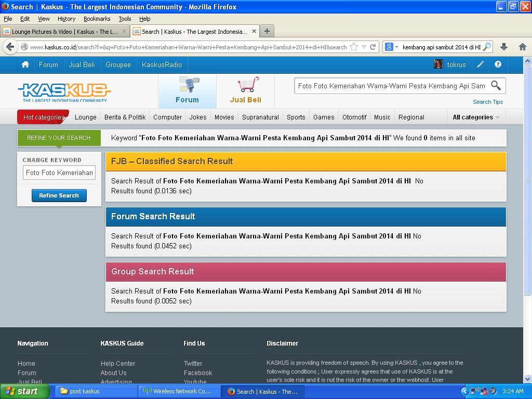Go to Jual Beli in the top navbar

(82, 64)
